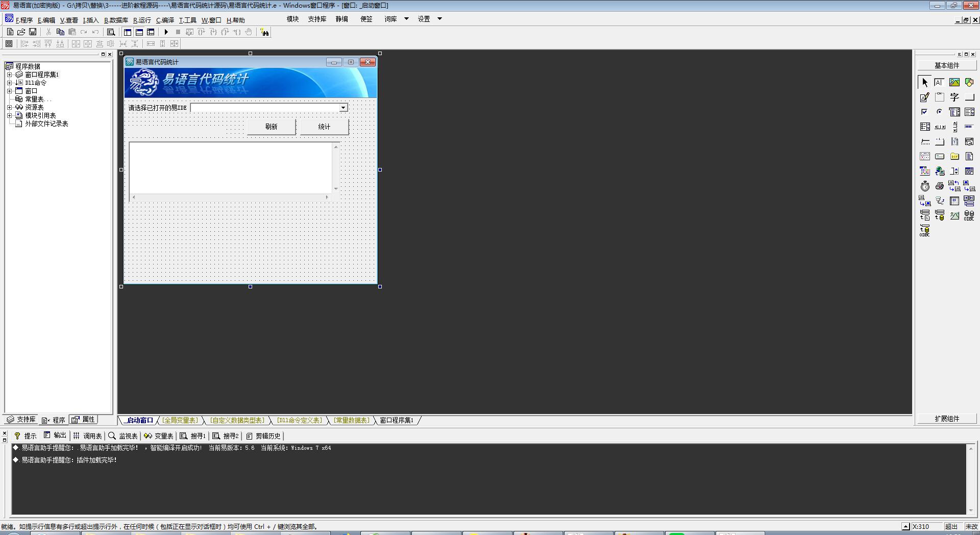Select the directory box DIR component
980x535 pixels.
(x=954, y=156)
